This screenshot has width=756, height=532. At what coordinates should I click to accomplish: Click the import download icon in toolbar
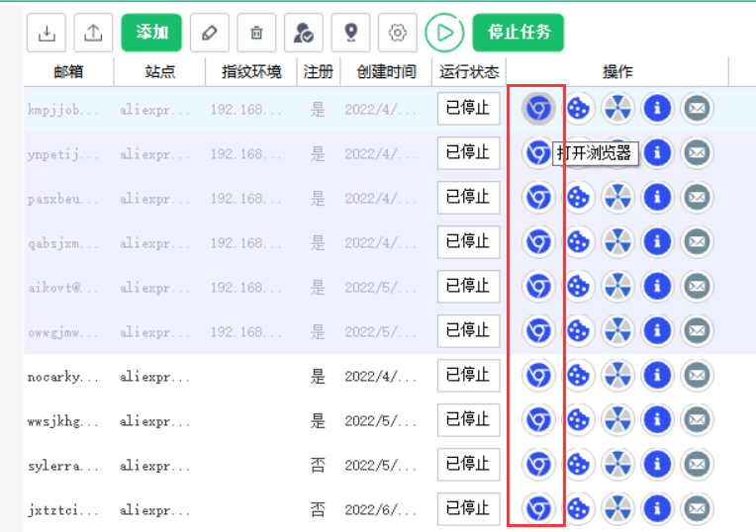[47, 33]
